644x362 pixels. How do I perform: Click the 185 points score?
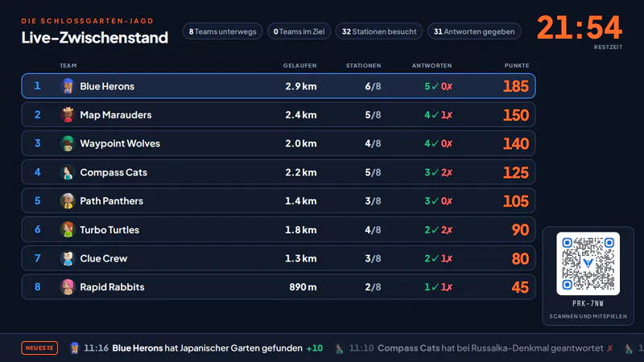coord(516,86)
